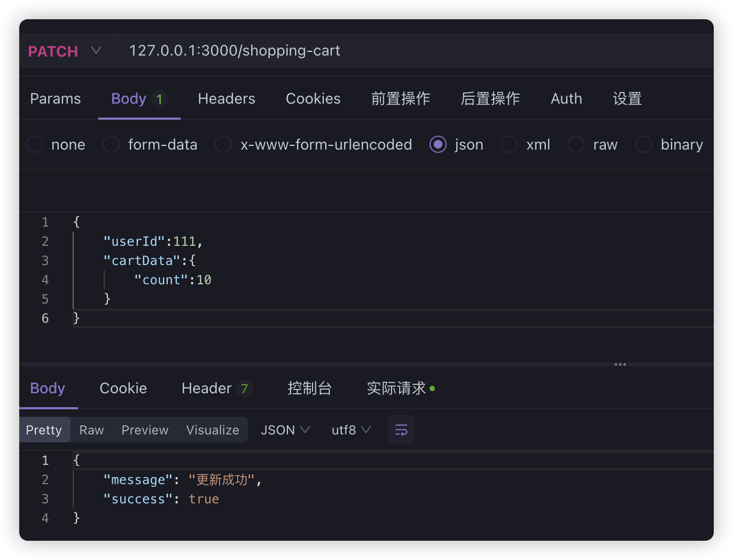Open the Auth tab

[566, 99]
